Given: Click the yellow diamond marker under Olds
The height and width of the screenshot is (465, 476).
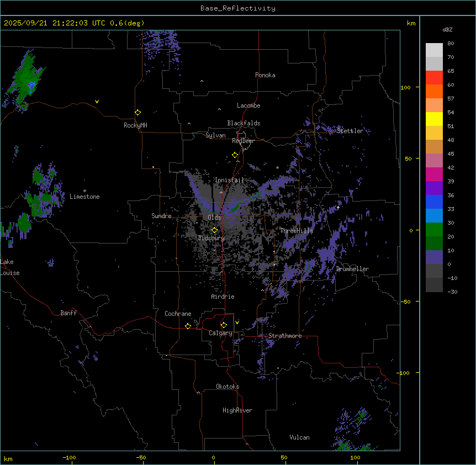Looking at the screenshot, I should 215,230.
